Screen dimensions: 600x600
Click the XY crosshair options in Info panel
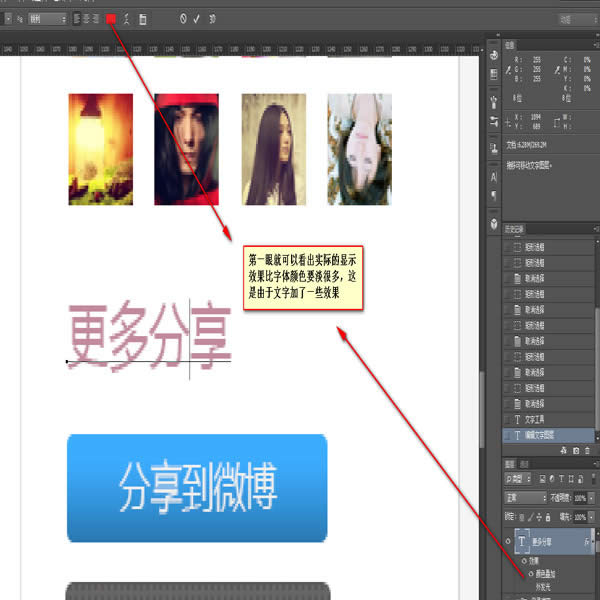point(508,123)
